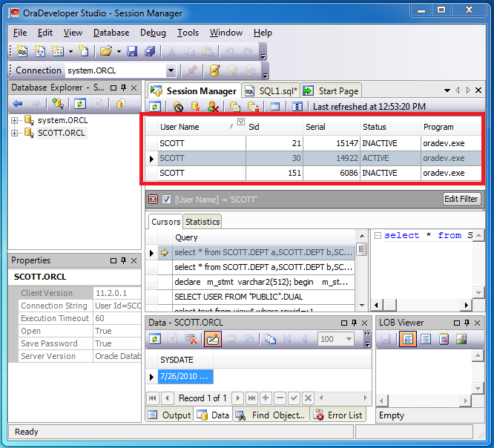Open the record limit 100 dropdown
The image size is (494, 448).
point(349,339)
